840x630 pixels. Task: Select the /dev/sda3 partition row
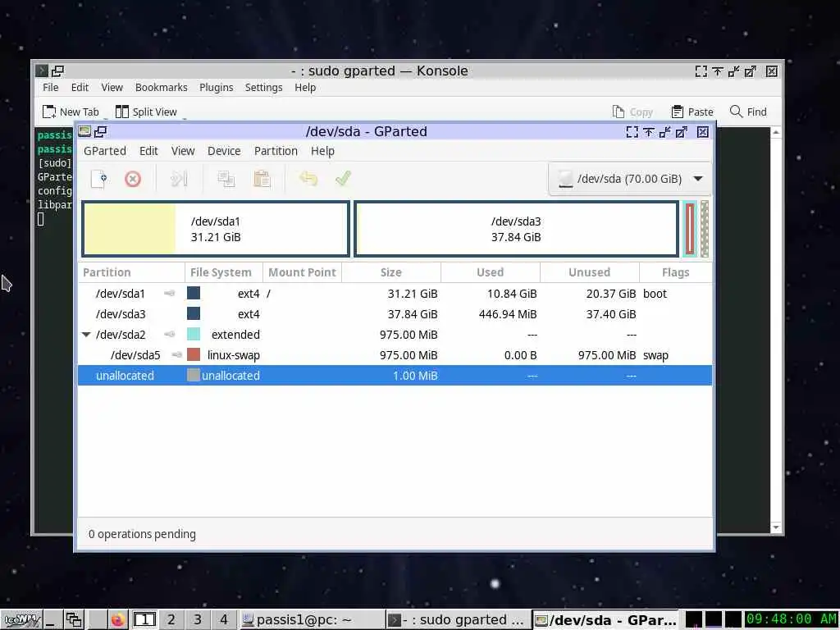click(x=395, y=314)
